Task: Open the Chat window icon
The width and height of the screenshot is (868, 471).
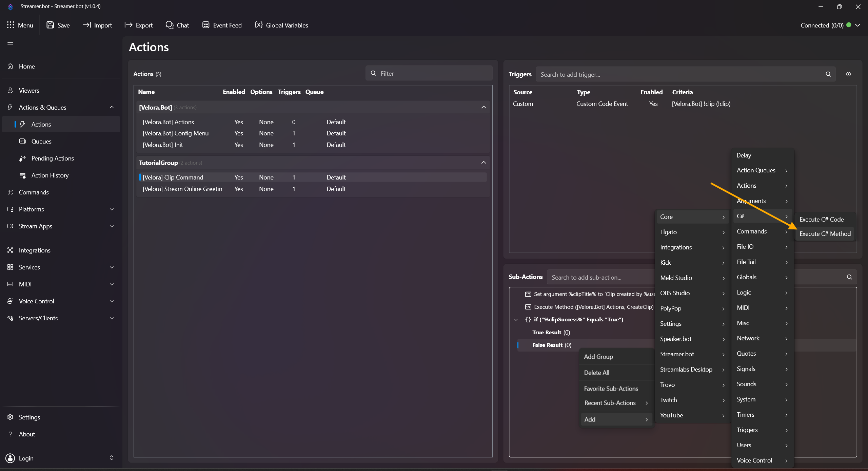Action: [x=169, y=25]
